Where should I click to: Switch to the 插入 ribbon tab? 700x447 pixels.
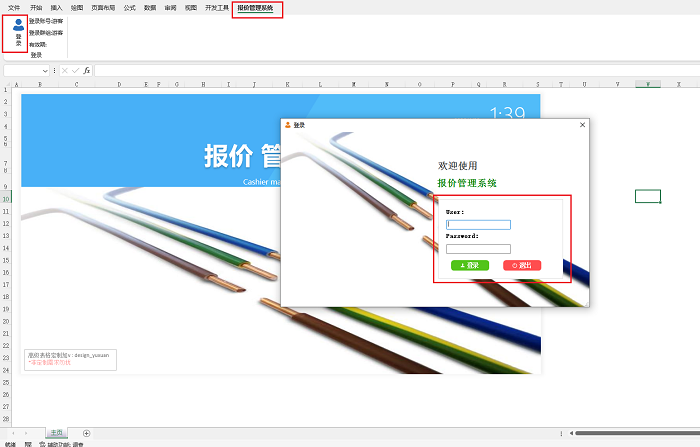point(56,8)
